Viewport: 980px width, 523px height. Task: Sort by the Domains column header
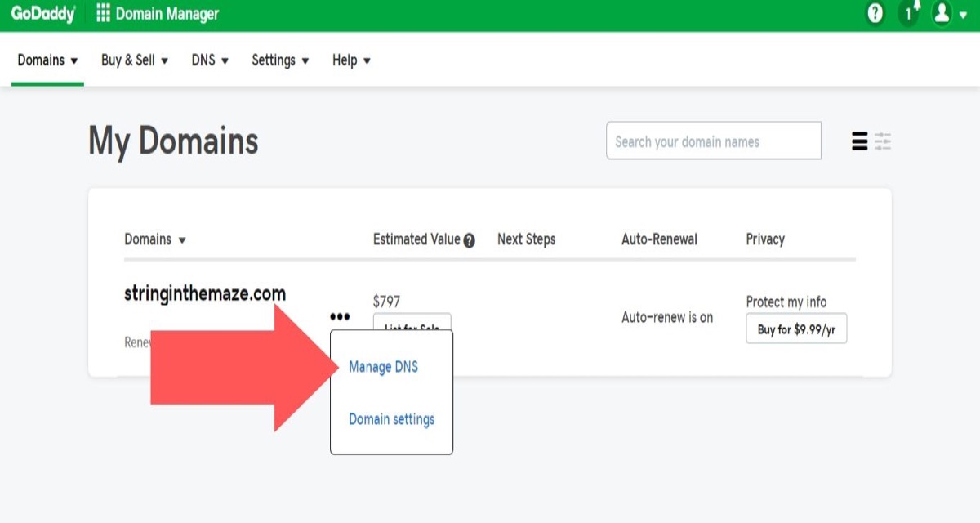[154, 239]
